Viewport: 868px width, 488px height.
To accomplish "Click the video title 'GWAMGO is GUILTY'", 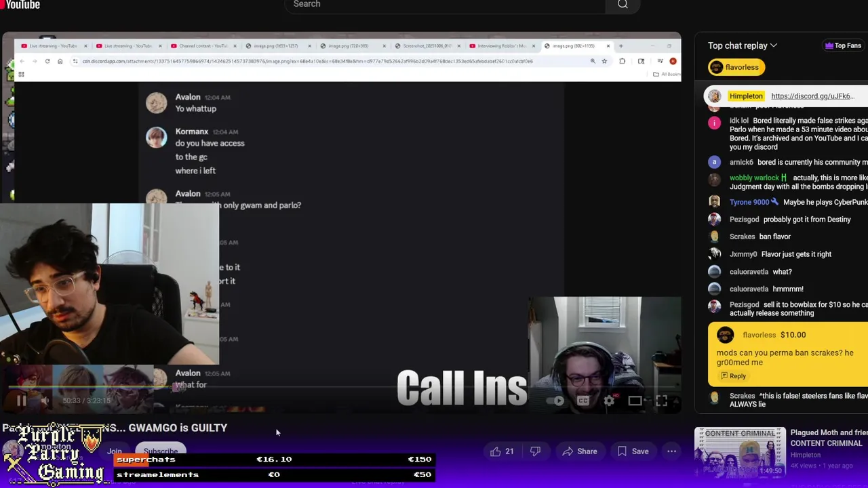I will (114, 428).
